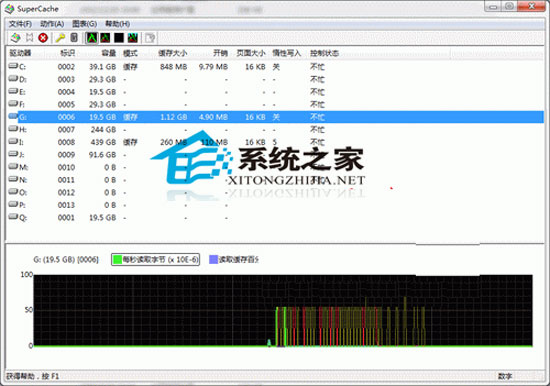The width and height of the screenshot is (550, 386).
Task: Click the 1.12 GB cache size cell
Action: (173, 117)
